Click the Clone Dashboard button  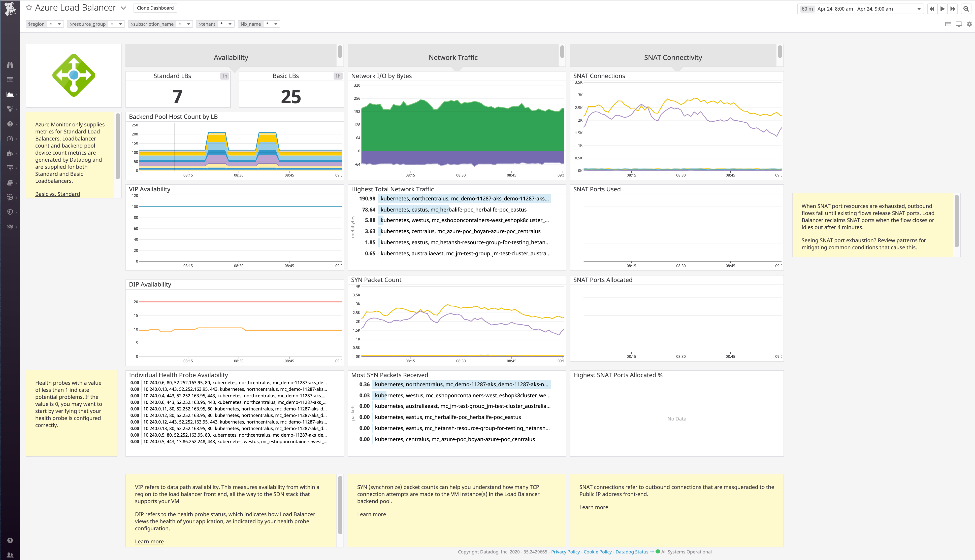tap(155, 7)
